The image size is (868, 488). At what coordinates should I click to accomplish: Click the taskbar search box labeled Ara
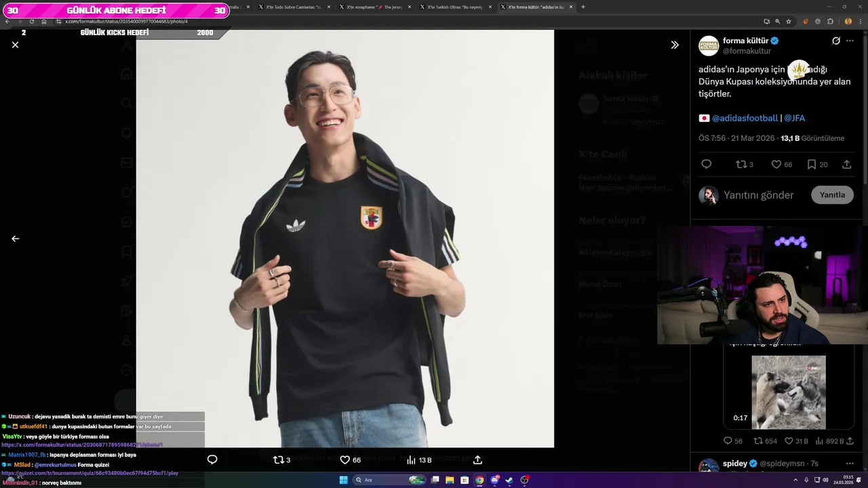(390, 480)
